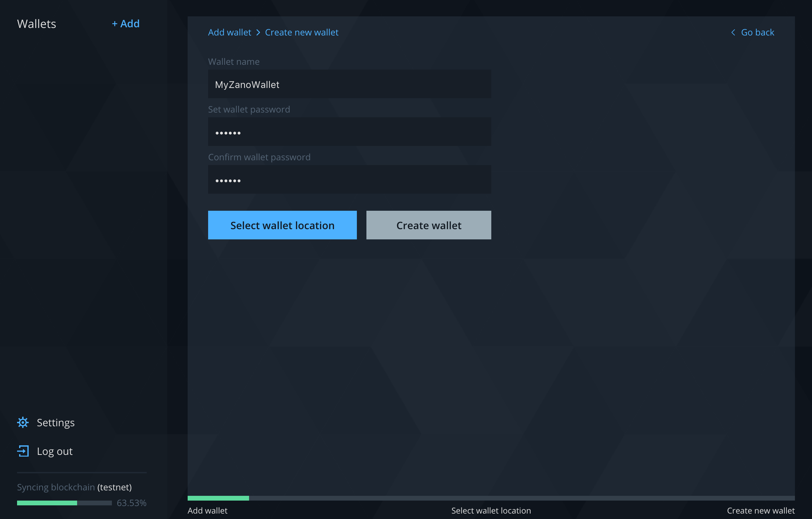
Task: Select Log out in sidebar
Action: click(55, 451)
